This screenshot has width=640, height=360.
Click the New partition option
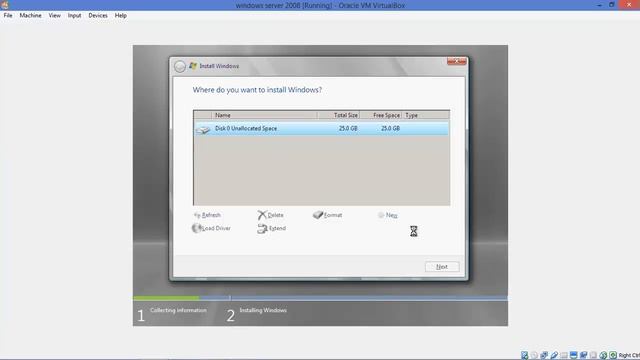click(x=387, y=215)
